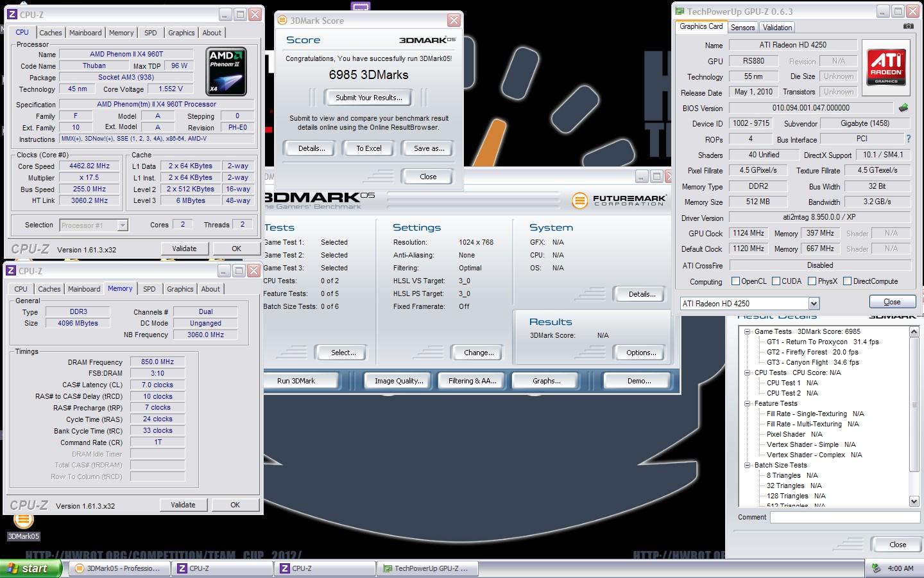Screen dimensions: 924x578
Task: Click the BIOS save icon in GPU-Z
Action: 903,108
